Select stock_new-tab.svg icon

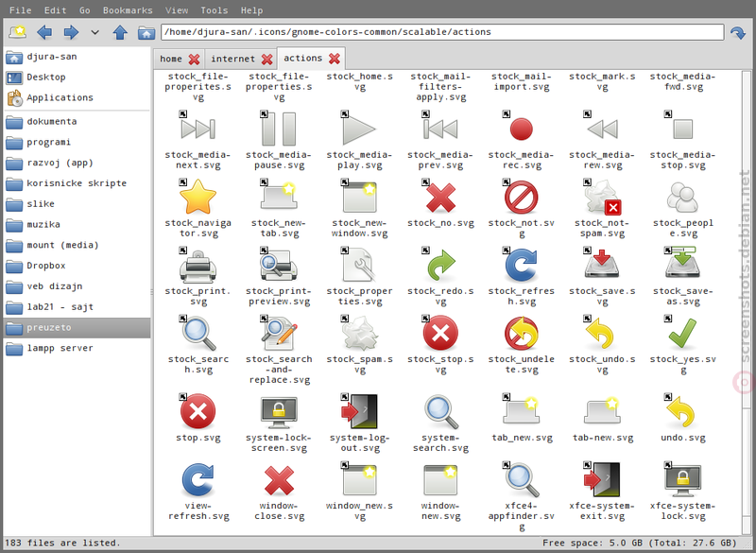pyautogui.click(x=279, y=197)
